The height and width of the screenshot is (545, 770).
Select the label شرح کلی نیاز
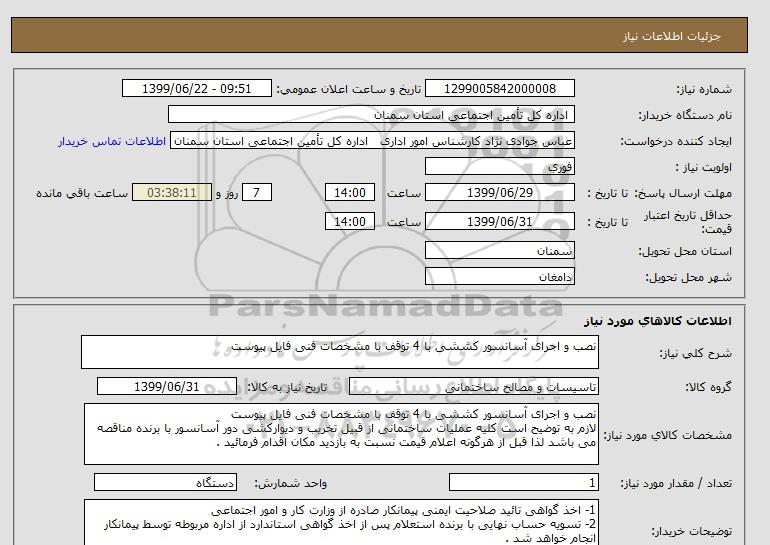(x=695, y=353)
